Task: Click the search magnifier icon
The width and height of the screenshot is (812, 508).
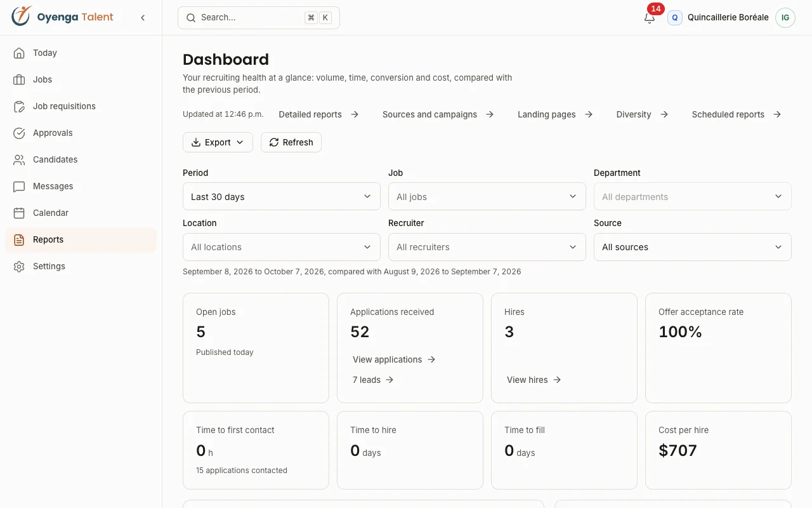Action: pos(190,18)
